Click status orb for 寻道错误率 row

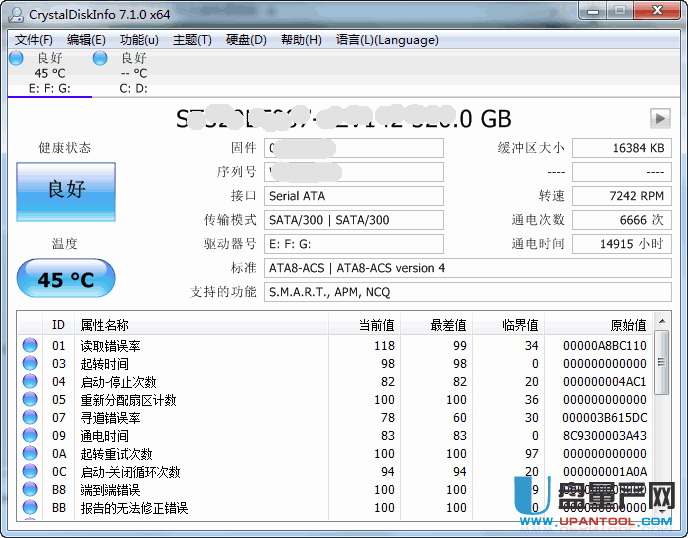[30, 418]
